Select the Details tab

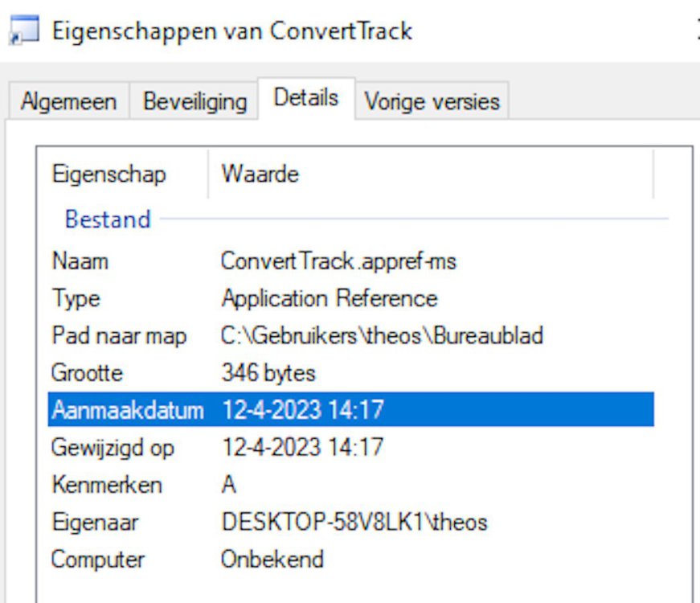coord(305,99)
